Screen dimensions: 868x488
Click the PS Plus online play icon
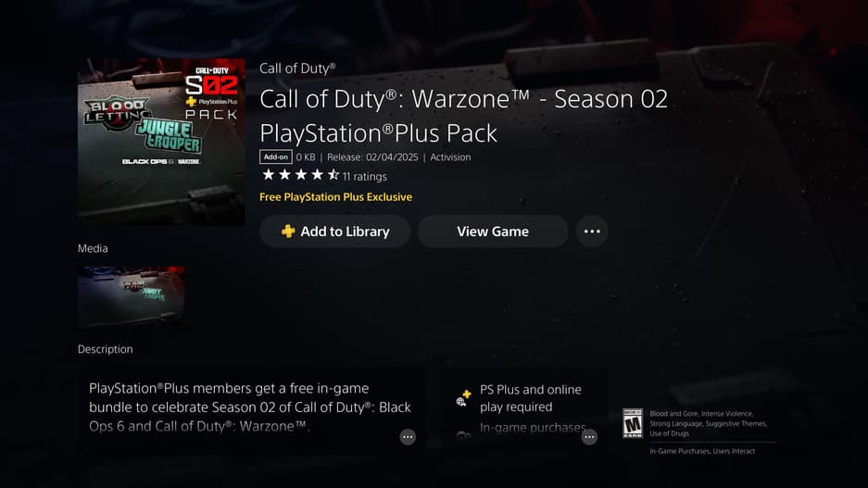click(463, 398)
